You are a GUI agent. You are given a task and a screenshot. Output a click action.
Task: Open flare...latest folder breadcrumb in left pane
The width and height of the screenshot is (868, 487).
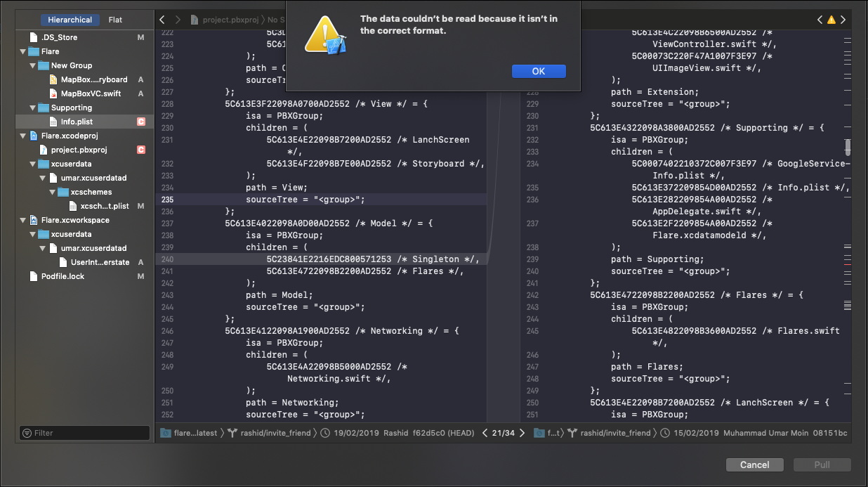pos(189,433)
